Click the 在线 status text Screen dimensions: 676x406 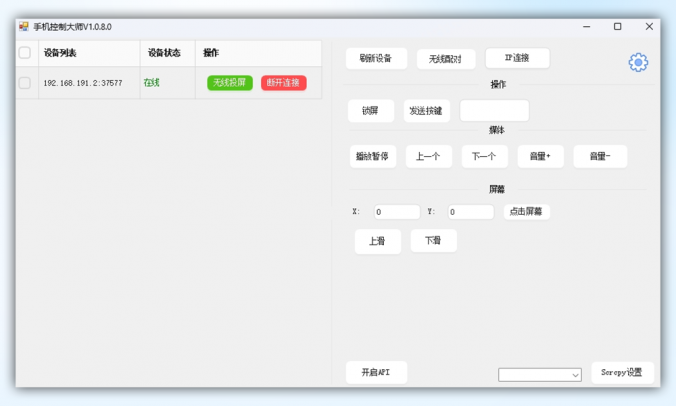(x=151, y=83)
